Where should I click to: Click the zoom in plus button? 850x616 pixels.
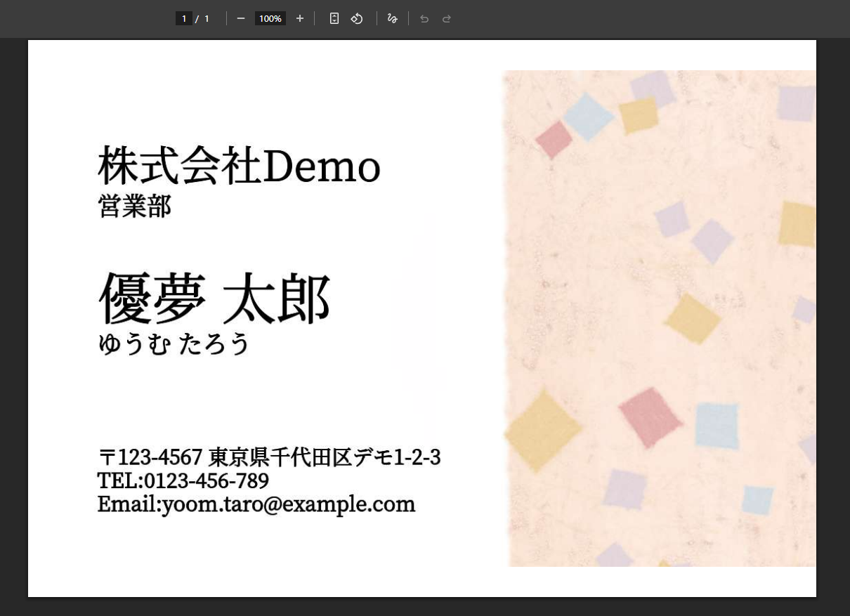tap(300, 19)
